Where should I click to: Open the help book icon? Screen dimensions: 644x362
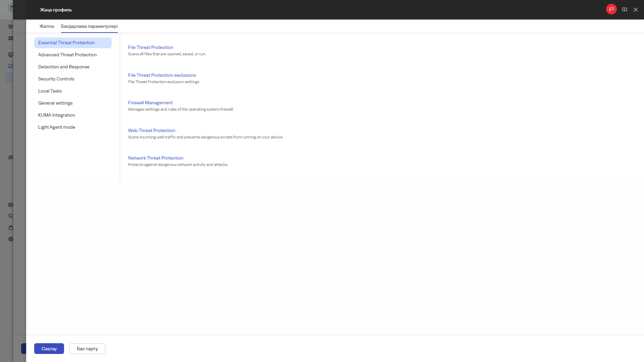tap(624, 10)
